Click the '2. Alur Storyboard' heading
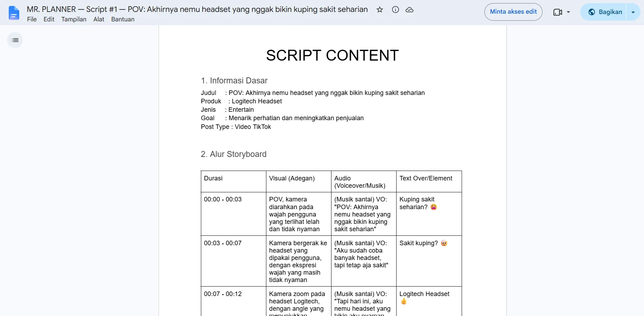The image size is (644, 316). (x=233, y=154)
